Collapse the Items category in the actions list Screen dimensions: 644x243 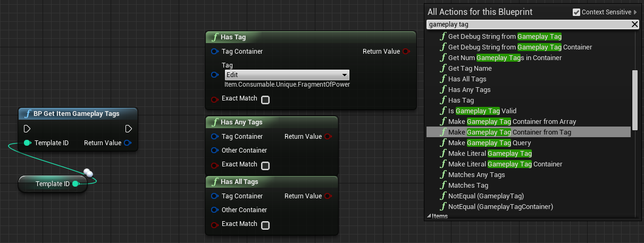(429, 216)
